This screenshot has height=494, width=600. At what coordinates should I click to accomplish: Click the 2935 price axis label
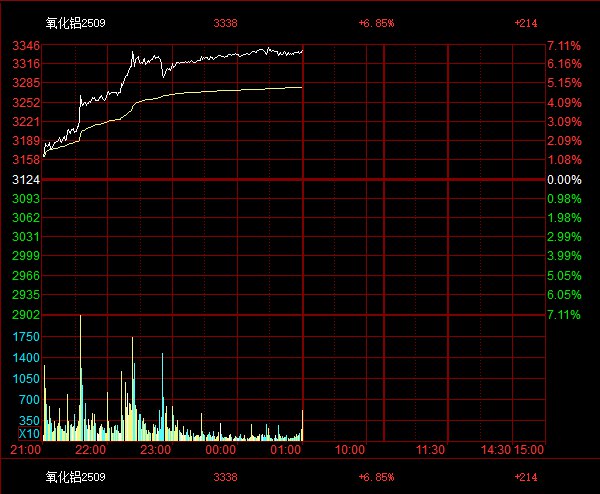pyautogui.click(x=26, y=295)
